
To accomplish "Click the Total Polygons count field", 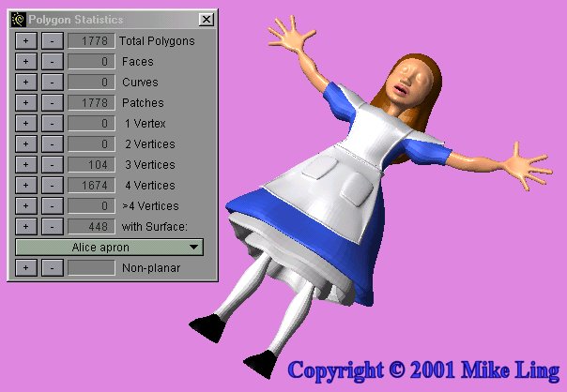I will coord(91,41).
